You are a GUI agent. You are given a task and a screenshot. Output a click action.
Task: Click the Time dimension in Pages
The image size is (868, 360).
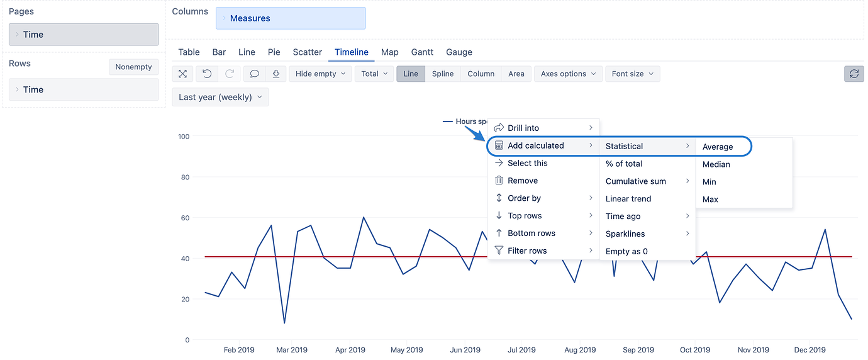[x=84, y=35]
